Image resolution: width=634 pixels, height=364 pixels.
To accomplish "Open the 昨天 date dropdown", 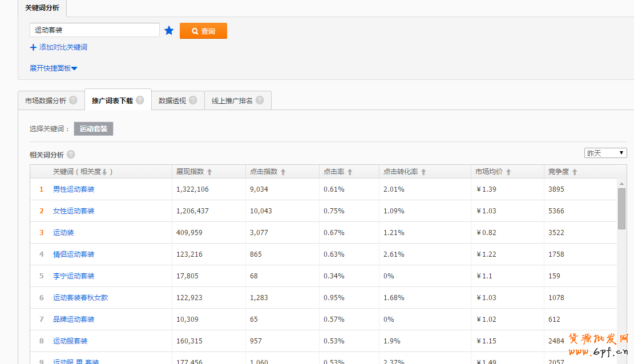I will [x=605, y=153].
